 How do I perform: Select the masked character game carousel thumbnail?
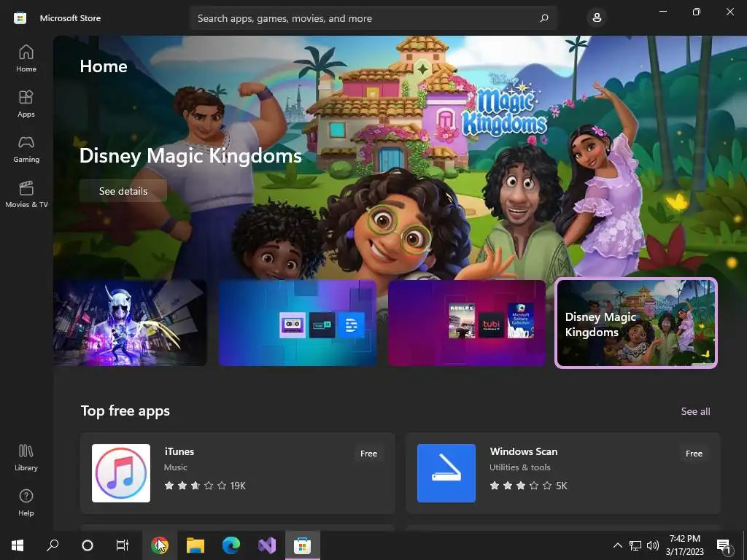[130, 323]
